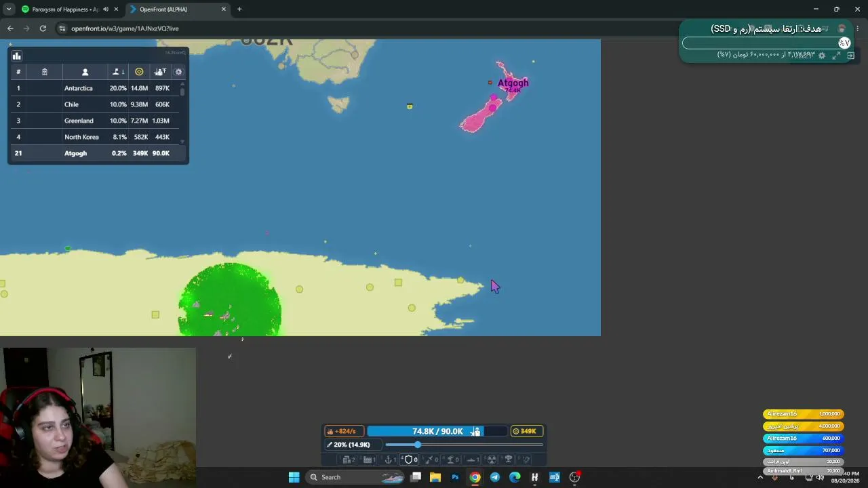Click the exit icon on the donation goal overlay

point(850,56)
